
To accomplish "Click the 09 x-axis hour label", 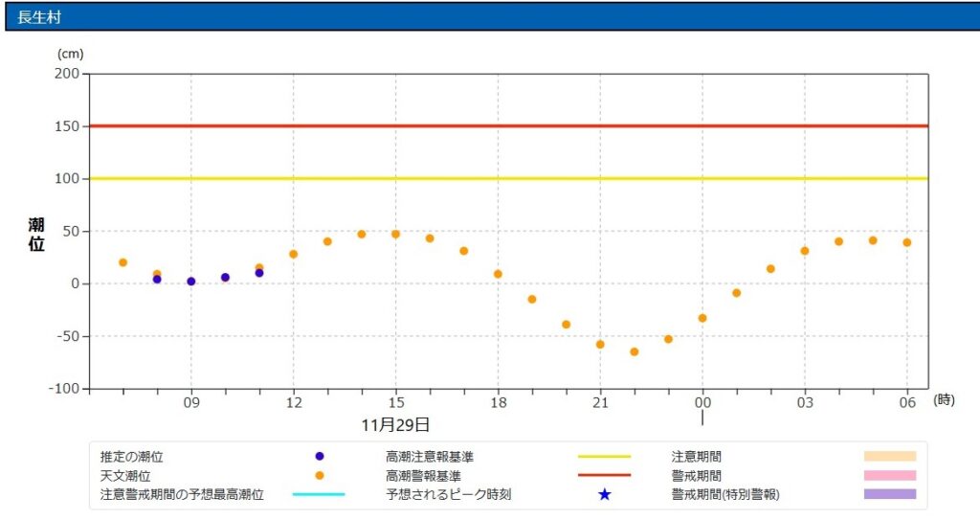I will tap(191, 402).
